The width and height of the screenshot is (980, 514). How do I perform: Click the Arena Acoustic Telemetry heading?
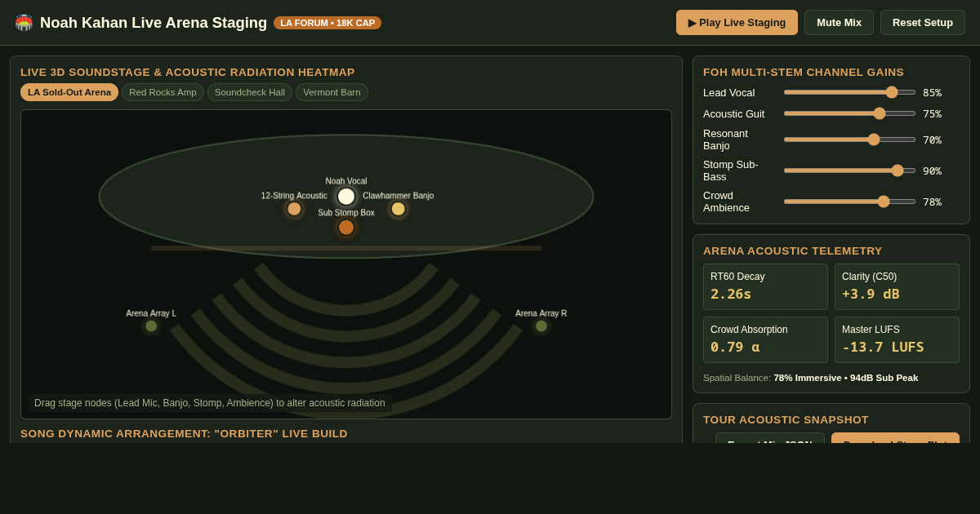click(793, 250)
